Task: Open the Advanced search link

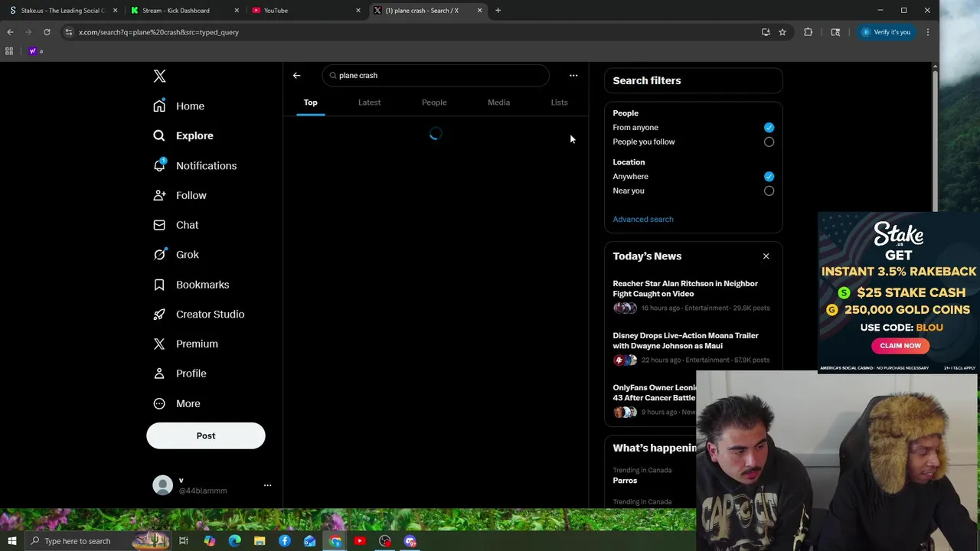Action: pos(643,219)
